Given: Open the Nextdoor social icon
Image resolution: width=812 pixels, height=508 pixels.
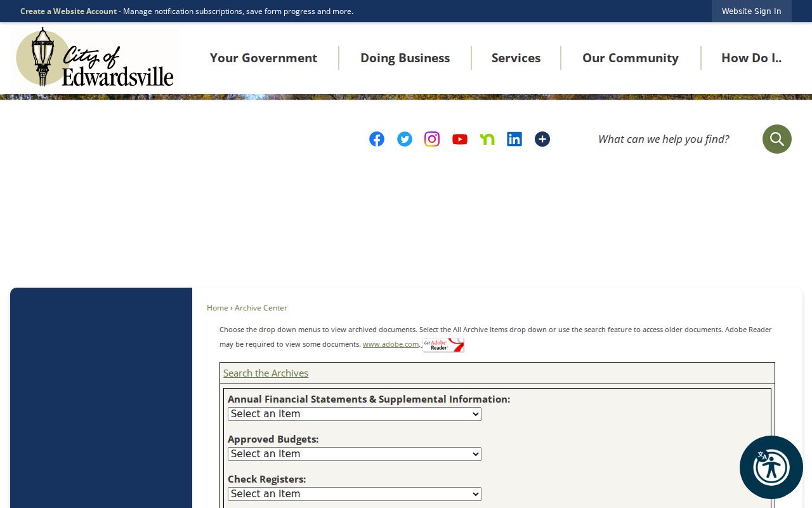Looking at the screenshot, I should [x=487, y=139].
